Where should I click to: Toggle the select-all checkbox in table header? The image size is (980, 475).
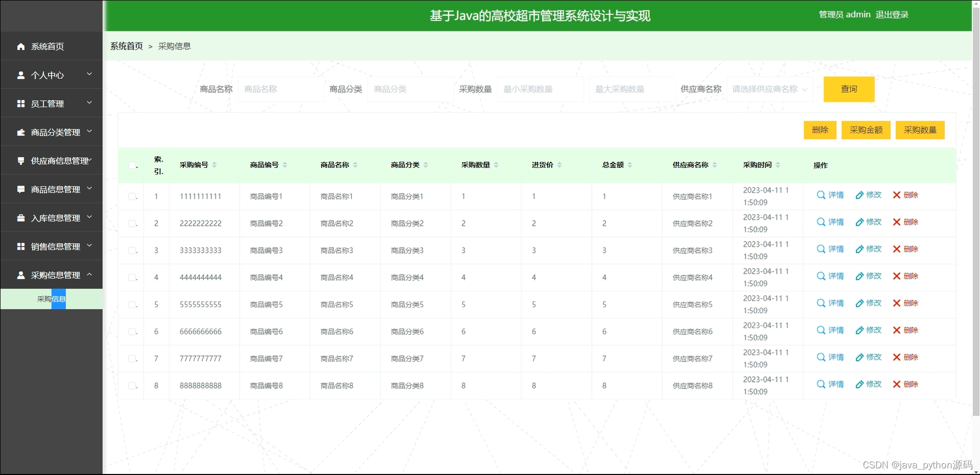[x=132, y=165]
